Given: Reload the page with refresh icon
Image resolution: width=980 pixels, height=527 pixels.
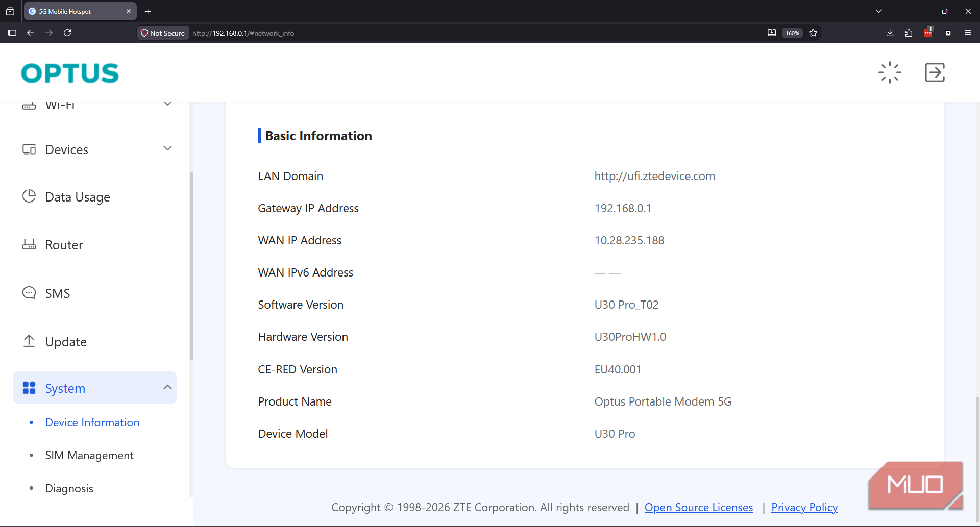Looking at the screenshot, I should point(67,33).
